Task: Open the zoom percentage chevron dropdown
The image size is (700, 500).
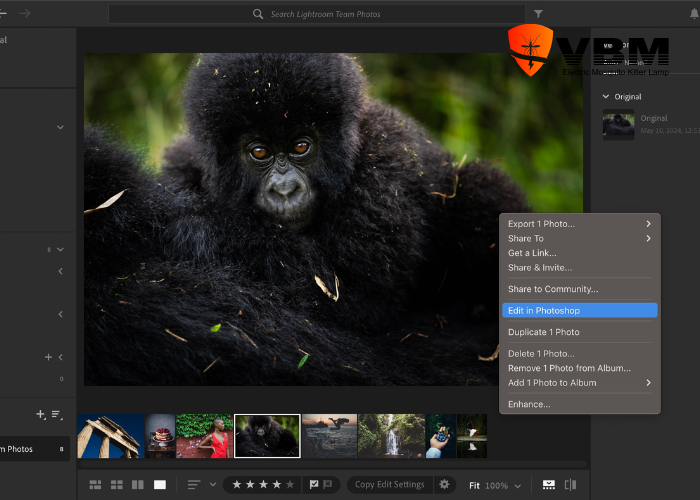Action: coord(518,486)
